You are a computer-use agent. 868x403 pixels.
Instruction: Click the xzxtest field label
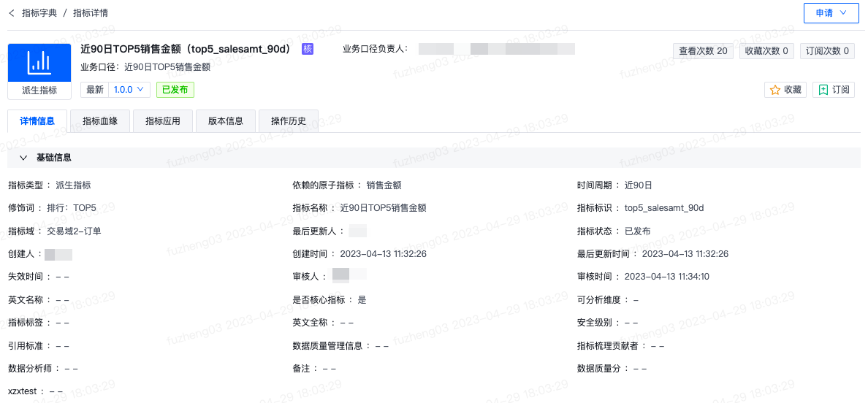(x=22, y=391)
